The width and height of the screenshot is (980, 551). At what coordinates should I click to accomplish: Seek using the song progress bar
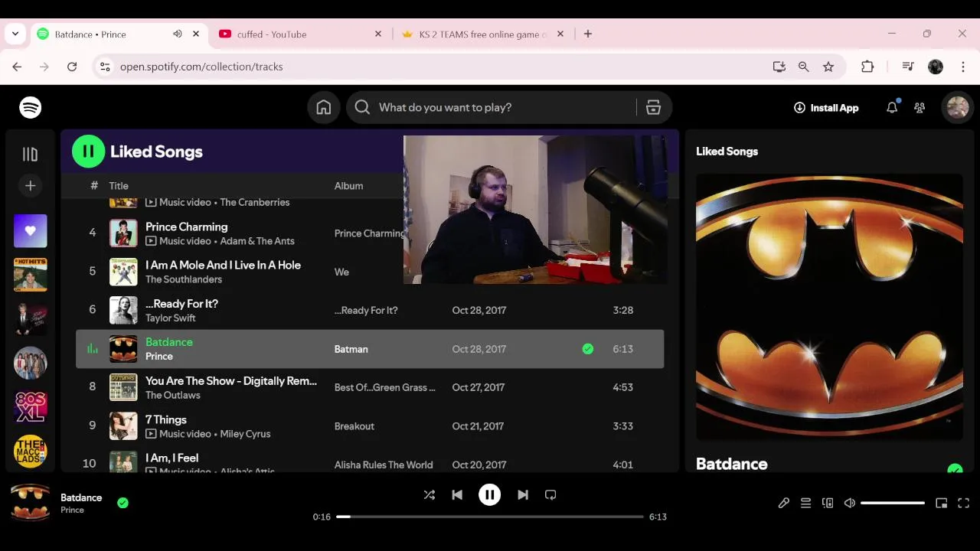click(490, 517)
